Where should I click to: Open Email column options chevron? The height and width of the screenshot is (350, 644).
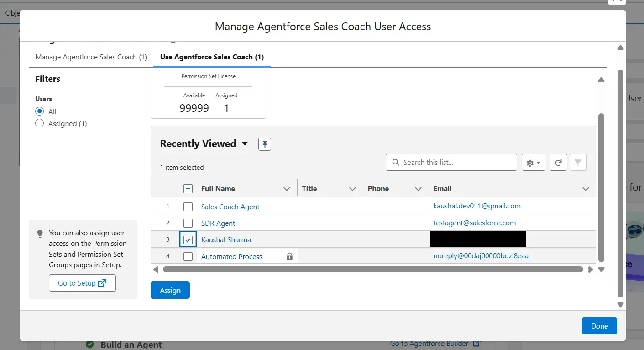click(x=586, y=189)
